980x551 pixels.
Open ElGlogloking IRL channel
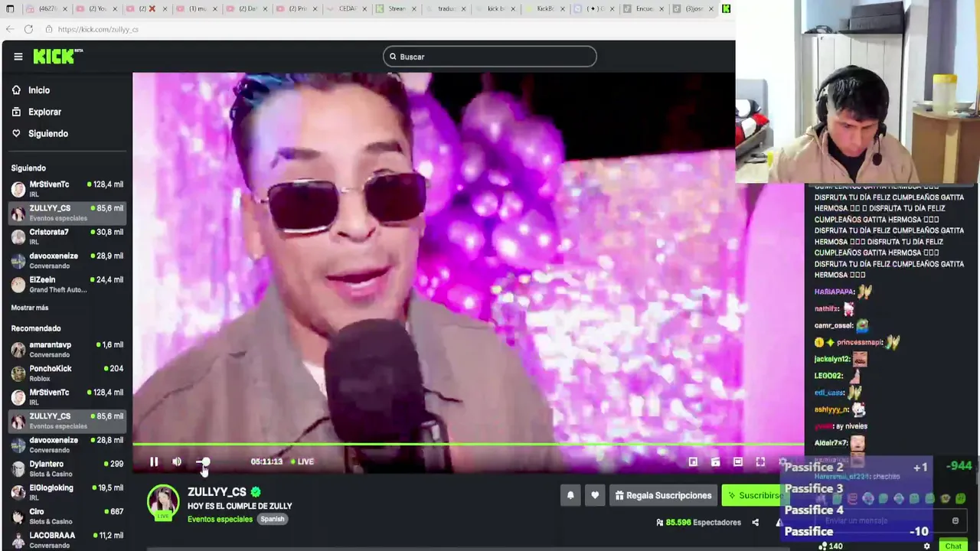click(67, 492)
